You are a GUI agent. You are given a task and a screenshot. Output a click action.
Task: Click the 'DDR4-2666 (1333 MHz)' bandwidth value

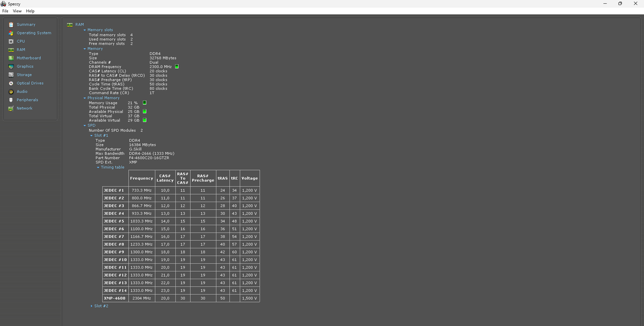[x=152, y=153]
